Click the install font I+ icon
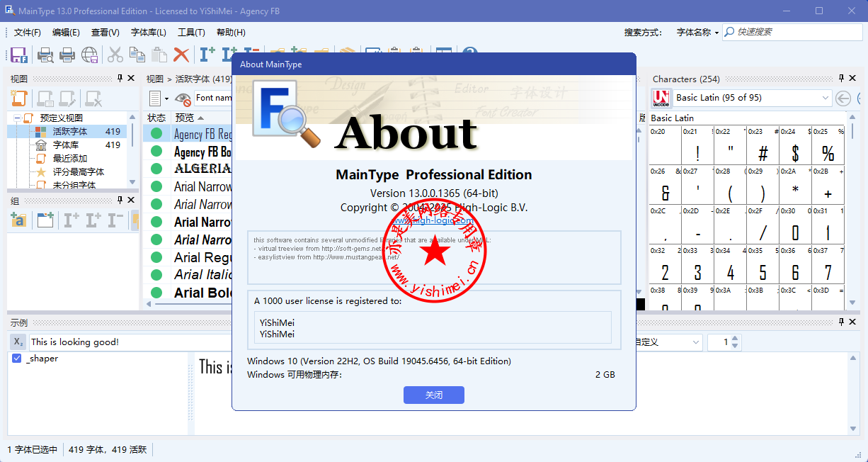 pos(207,55)
